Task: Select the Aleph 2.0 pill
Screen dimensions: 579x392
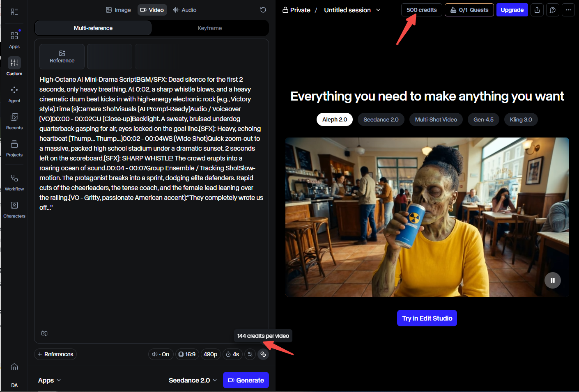Action: pos(335,119)
